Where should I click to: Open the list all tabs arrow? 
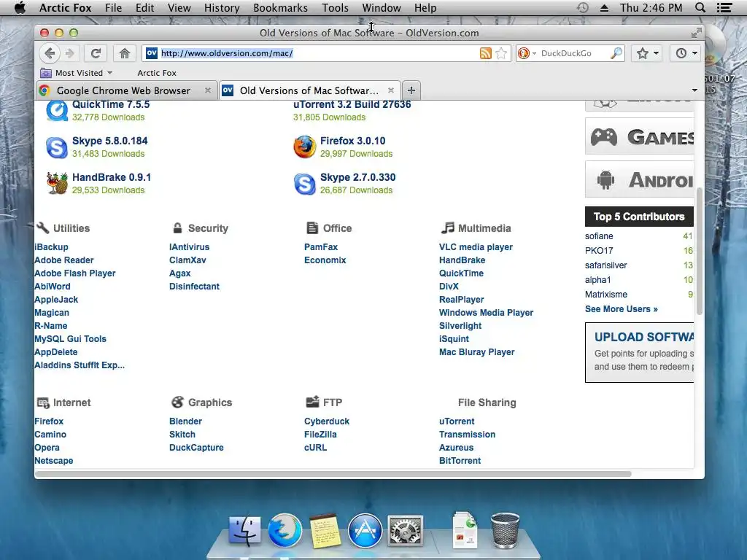pyautogui.click(x=694, y=90)
